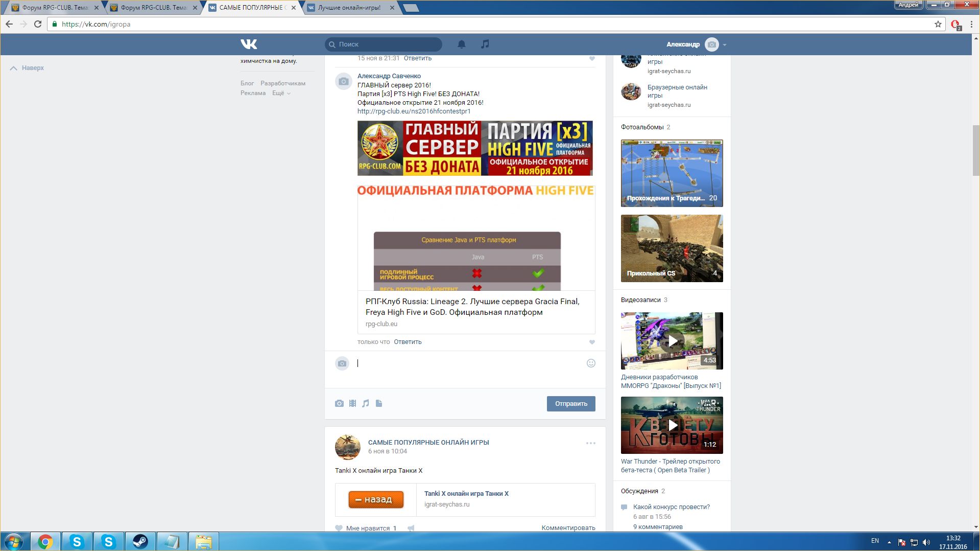Click the orange назад preview image
The width and height of the screenshot is (980, 551).
[x=376, y=499]
